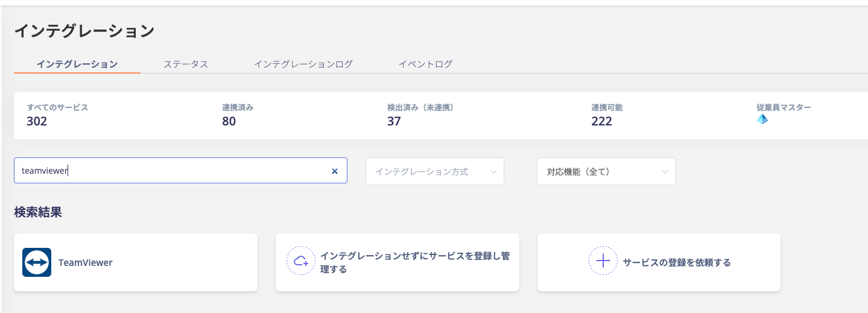Expand the 対応機能（全て）dropdown
Screen dimensions: 868x313
[x=606, y=171]
